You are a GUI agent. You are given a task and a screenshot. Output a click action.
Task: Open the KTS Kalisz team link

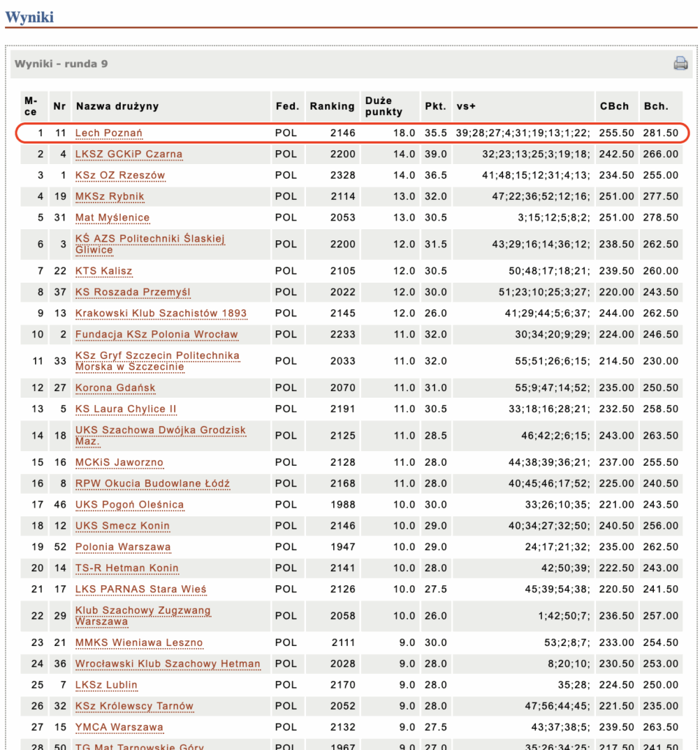(104, 271)
